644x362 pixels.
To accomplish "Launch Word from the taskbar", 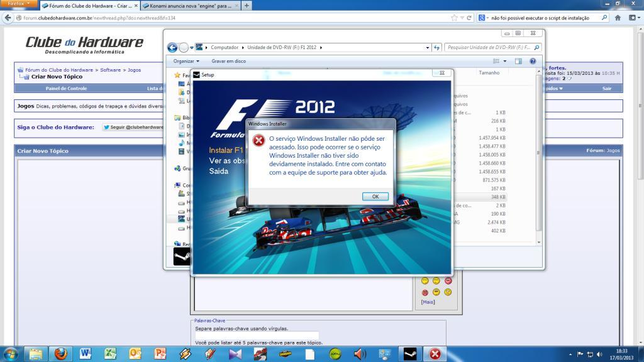I will (86, 354).
